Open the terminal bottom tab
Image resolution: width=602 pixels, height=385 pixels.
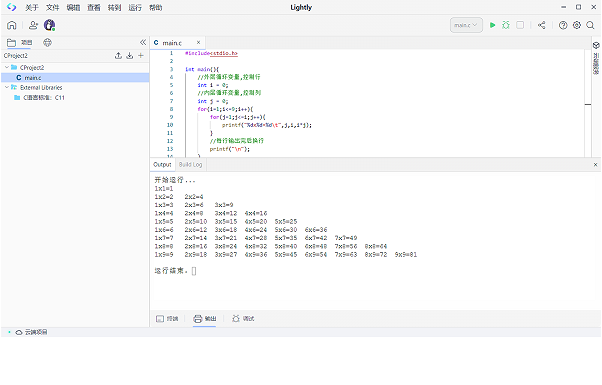pos(167,319)
